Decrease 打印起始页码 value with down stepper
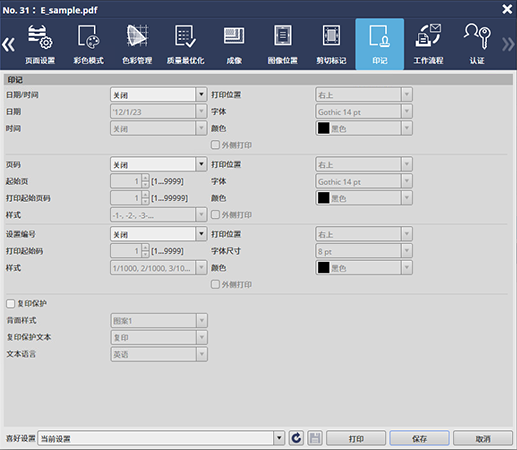The image size is (517, 450). [145, 202]
